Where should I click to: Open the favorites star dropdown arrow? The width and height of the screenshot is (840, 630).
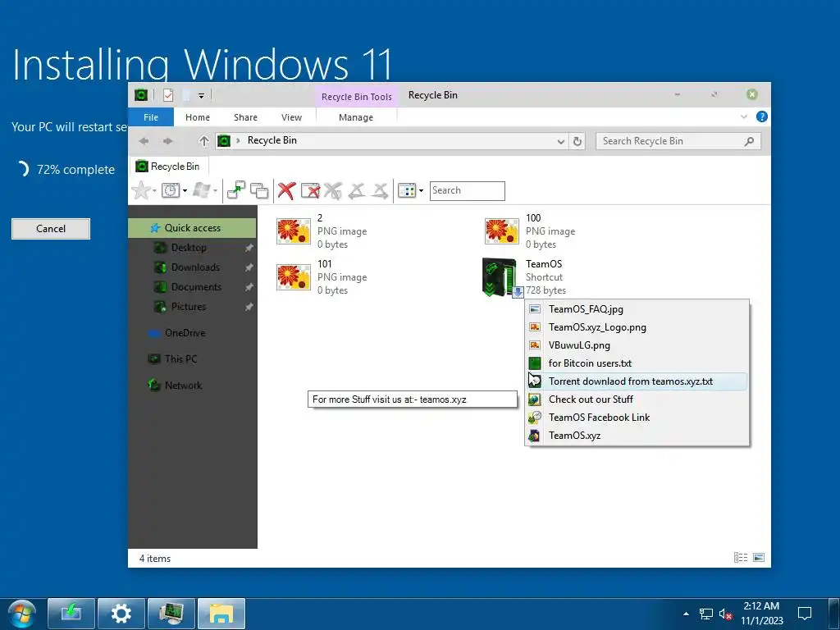[155, 190]
